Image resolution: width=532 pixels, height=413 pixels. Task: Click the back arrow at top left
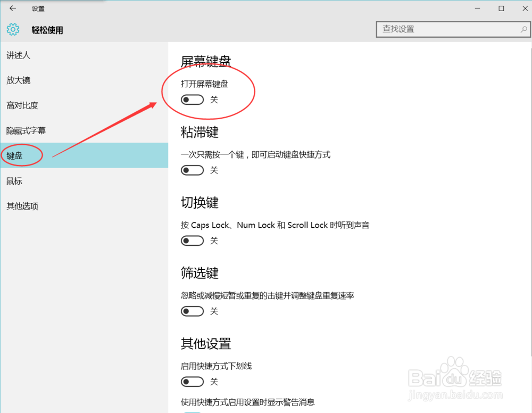coord(12,8)
